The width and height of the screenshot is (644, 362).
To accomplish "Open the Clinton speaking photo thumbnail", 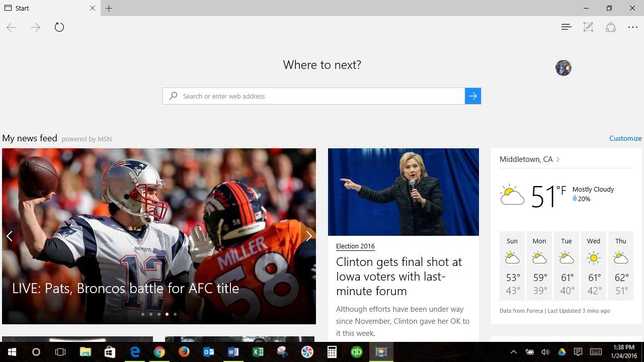I will (404, 192).
